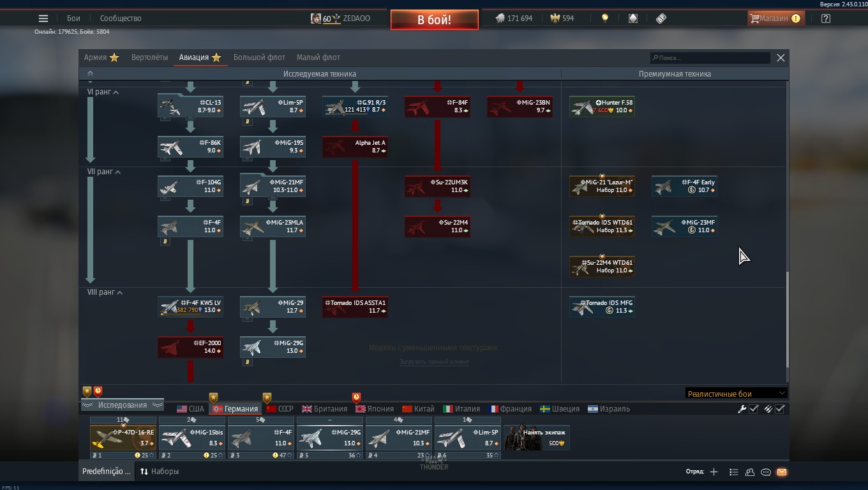Image resolution: width=868 pixels, height=490 pixels.
Task: Click the В бой! battle button
Action: (435, 20)
